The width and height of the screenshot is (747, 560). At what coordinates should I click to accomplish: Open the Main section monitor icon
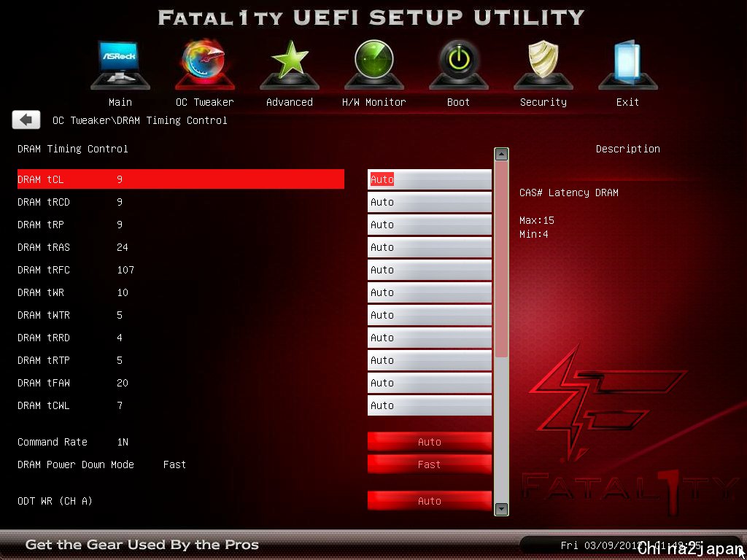(x=120, y=65)
